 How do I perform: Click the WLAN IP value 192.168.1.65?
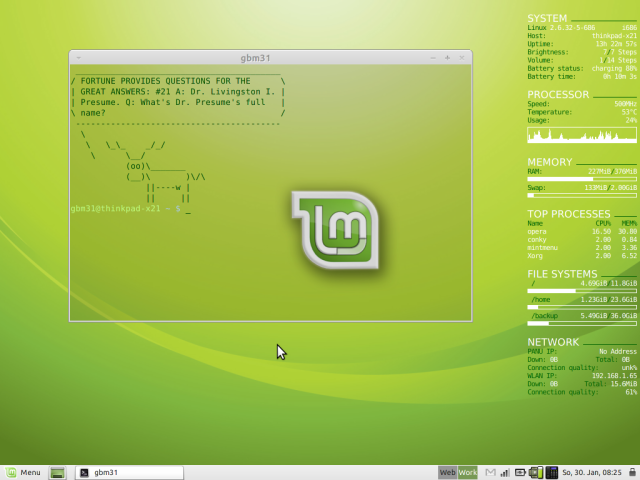pos(614,376)
